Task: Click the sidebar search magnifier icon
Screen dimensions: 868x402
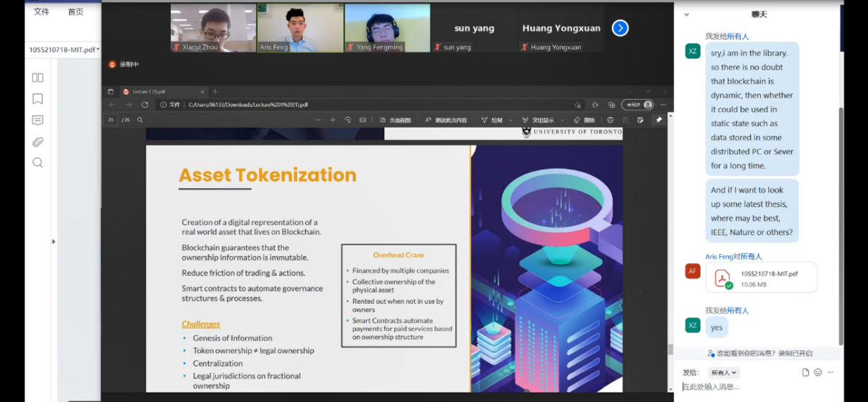Action: tap(38, 163)
